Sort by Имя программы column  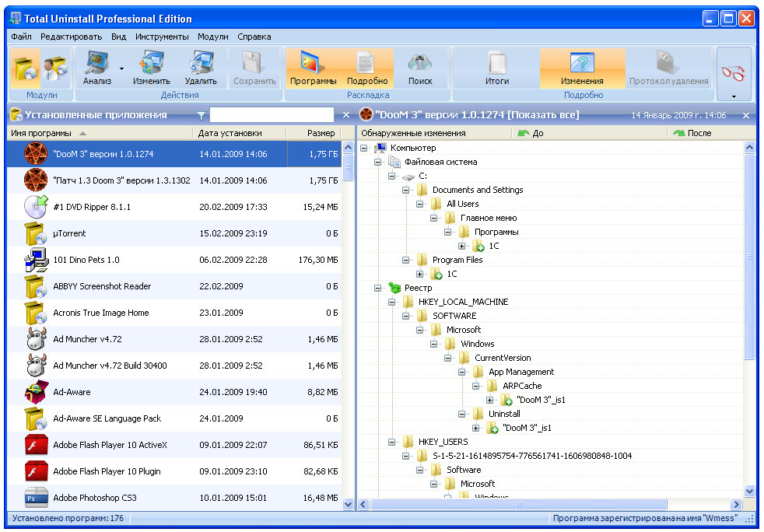(x=100, y=133)
